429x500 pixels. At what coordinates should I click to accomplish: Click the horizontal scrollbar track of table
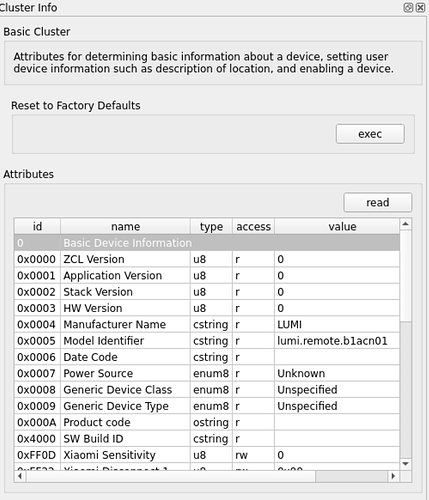pyautogui.click(x=352, y=476)
